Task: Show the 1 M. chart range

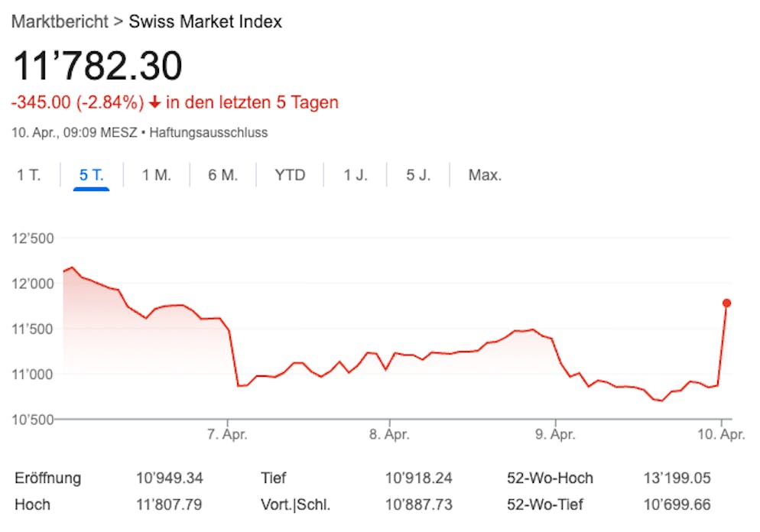Action: click(156, 175)
